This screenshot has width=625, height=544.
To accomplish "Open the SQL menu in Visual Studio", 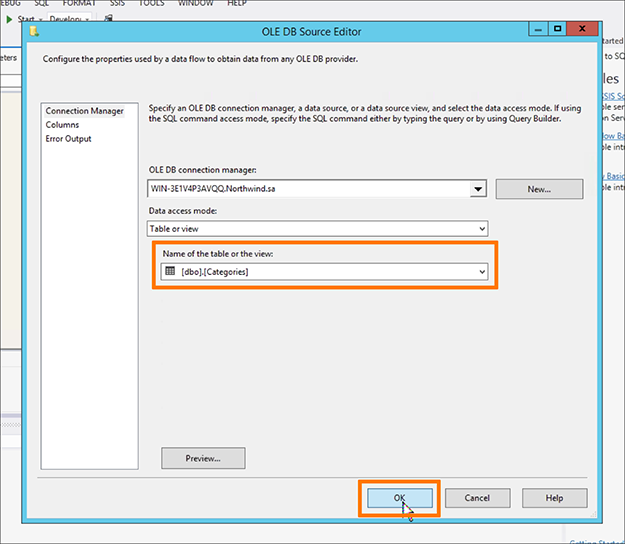I will pos(41,3).
